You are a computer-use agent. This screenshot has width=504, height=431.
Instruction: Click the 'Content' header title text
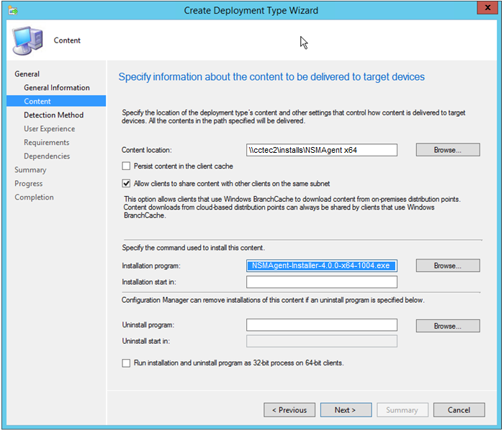click(x=67, y=40)
